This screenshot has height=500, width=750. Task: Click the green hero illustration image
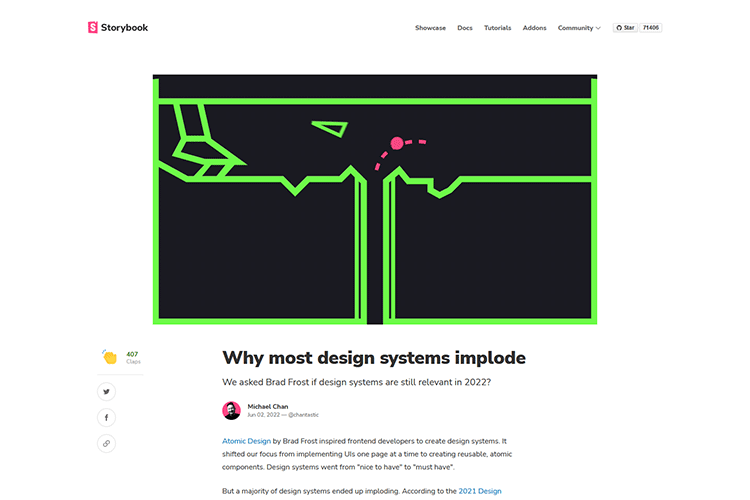point(375,200)
